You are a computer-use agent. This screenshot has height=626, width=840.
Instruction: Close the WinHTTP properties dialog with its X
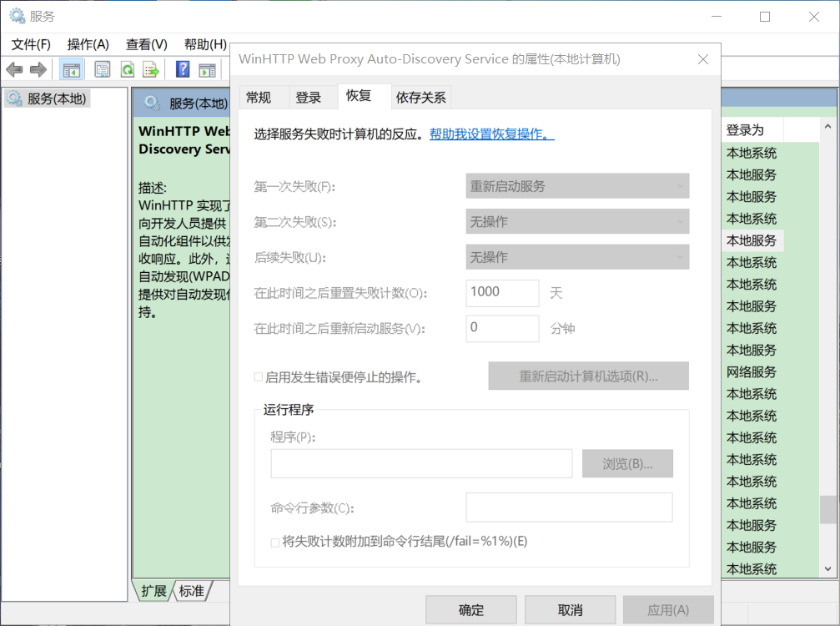pos(703,59)
